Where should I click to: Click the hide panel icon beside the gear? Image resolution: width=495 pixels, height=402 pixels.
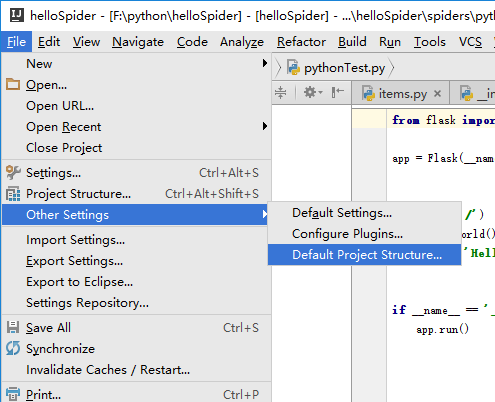[337, 92]
